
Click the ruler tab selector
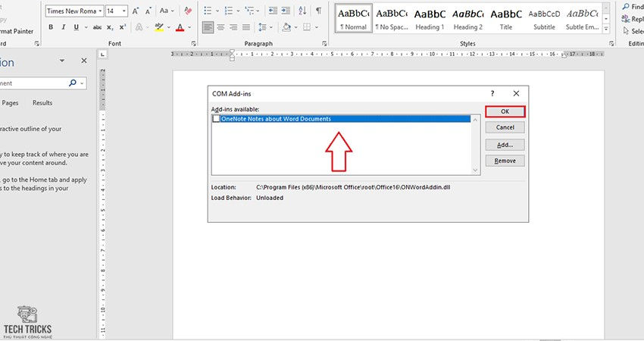(x=103, y=55)
